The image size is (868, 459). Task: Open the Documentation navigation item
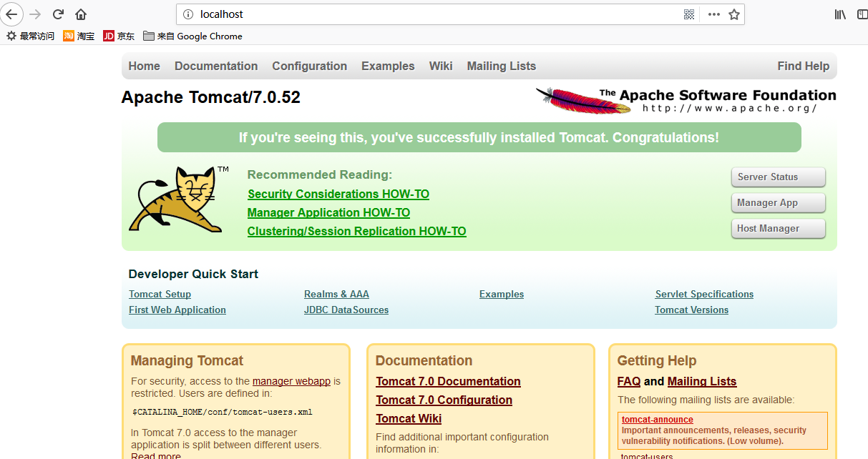point(216,66)
